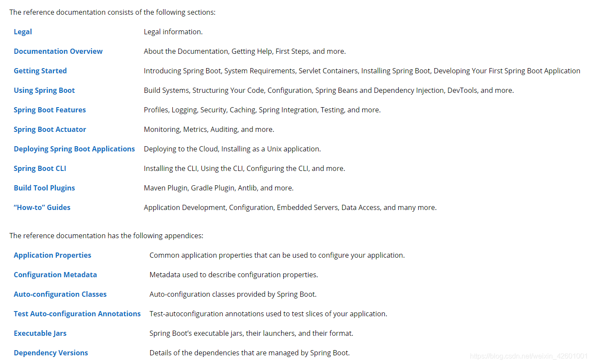Click description starting "Build Systems, Structuring Your Code"

pyautogui.click(x=329, y=90)
